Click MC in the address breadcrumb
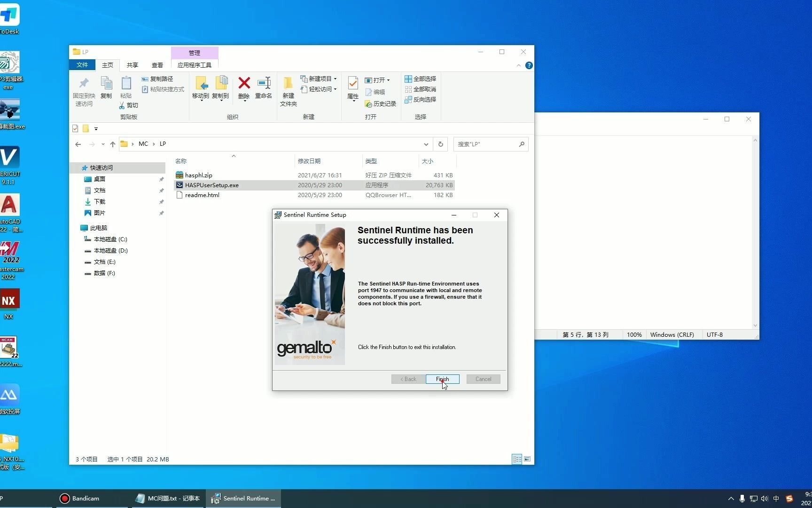The height and width of the screenshot is (508, 812). pos(143,144)
